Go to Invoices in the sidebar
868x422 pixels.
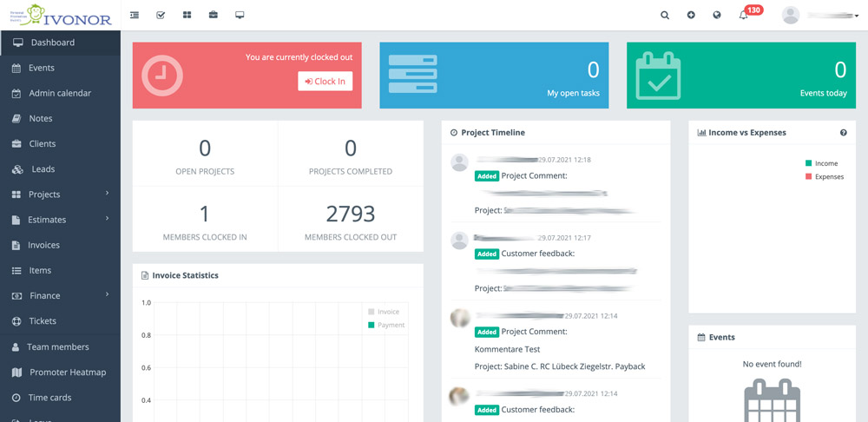click(x=43, y=245)
